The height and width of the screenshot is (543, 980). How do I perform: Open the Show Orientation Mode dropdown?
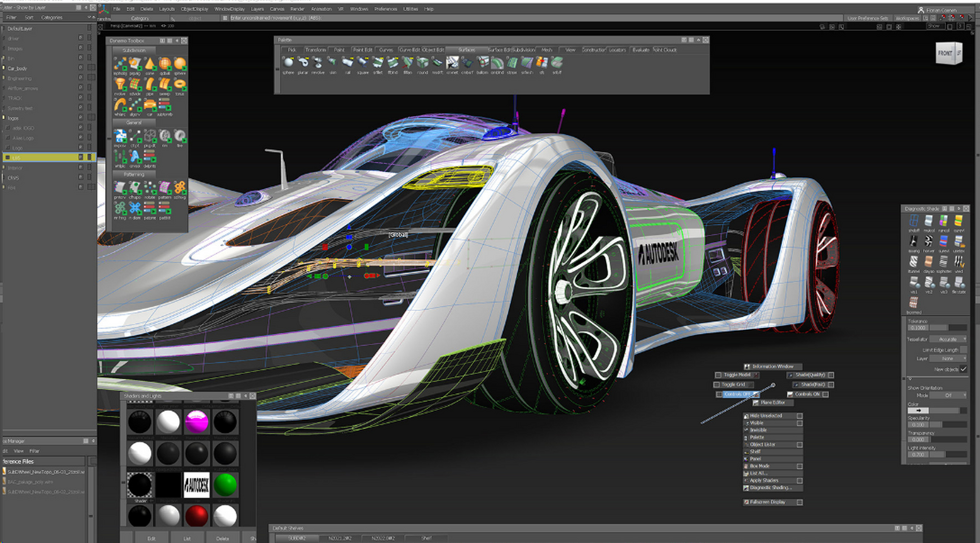[948, 395]
